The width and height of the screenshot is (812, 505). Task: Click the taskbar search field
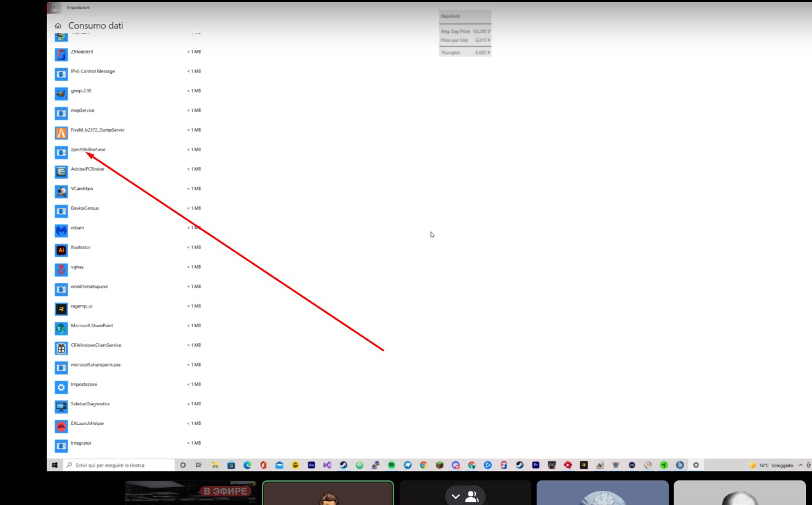point(109,466)
